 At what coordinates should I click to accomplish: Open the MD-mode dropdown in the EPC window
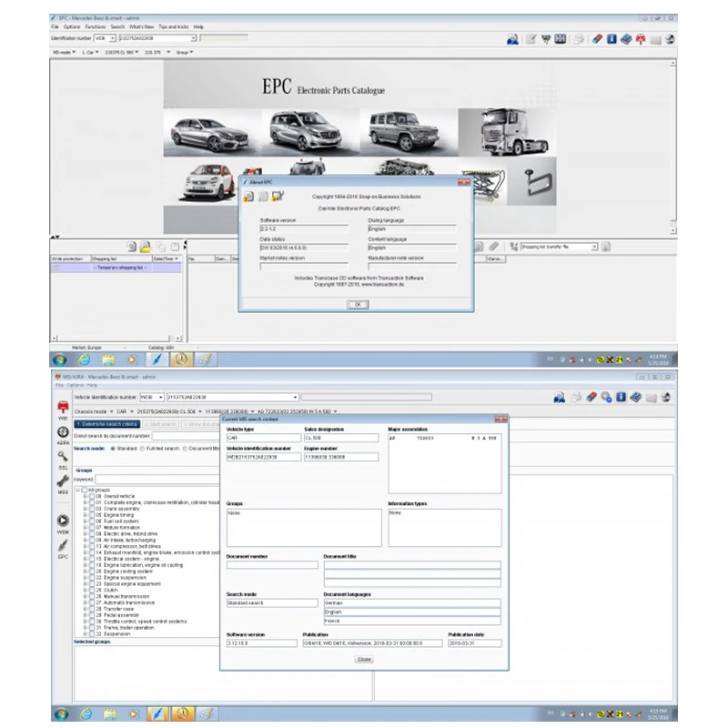point(64,53)
